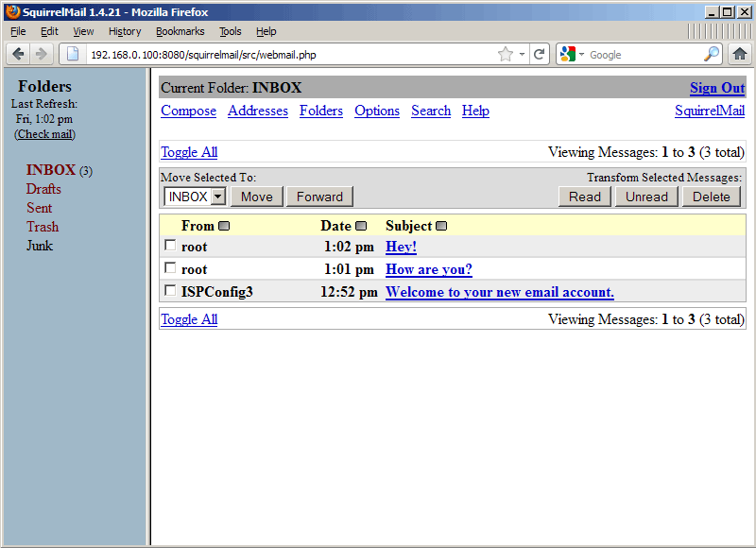Click the page icon in the address bar
756x548 pixels.
click(72, 54)
